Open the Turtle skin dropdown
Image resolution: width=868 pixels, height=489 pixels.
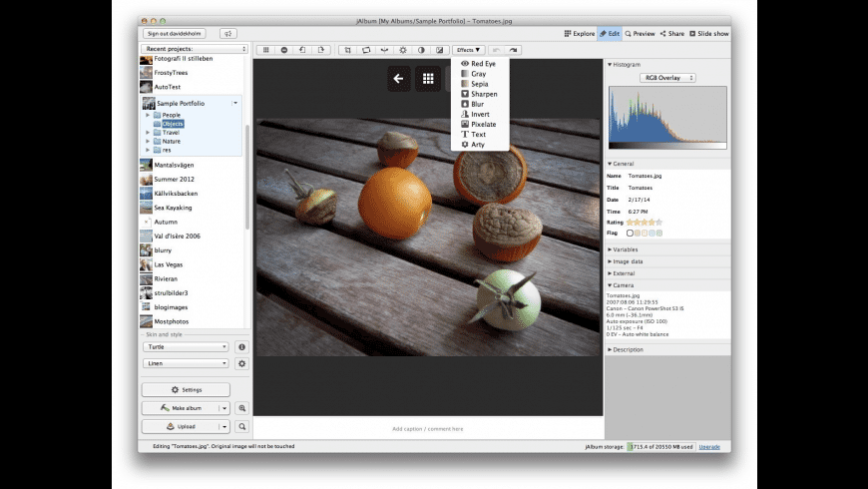point(186,347)
